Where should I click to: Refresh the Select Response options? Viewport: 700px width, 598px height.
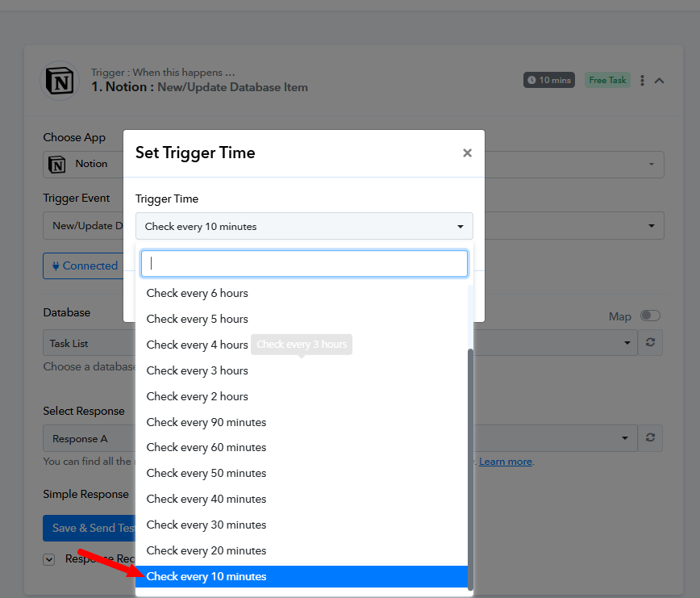coord(650,437)
